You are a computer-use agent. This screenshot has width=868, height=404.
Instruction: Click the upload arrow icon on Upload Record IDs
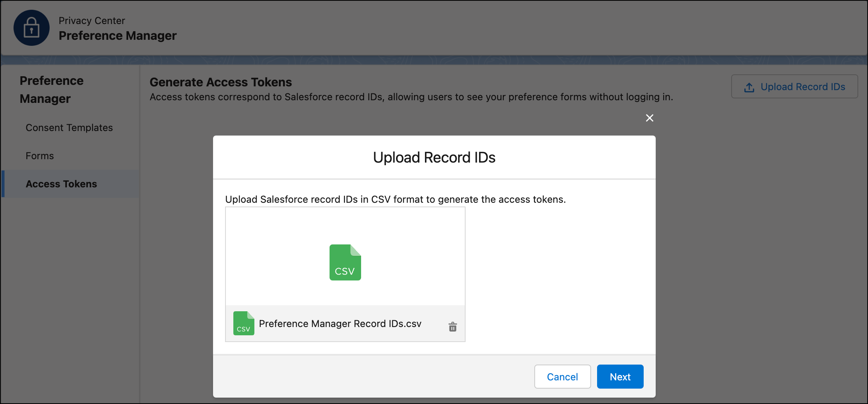click(x=749, y=87)
